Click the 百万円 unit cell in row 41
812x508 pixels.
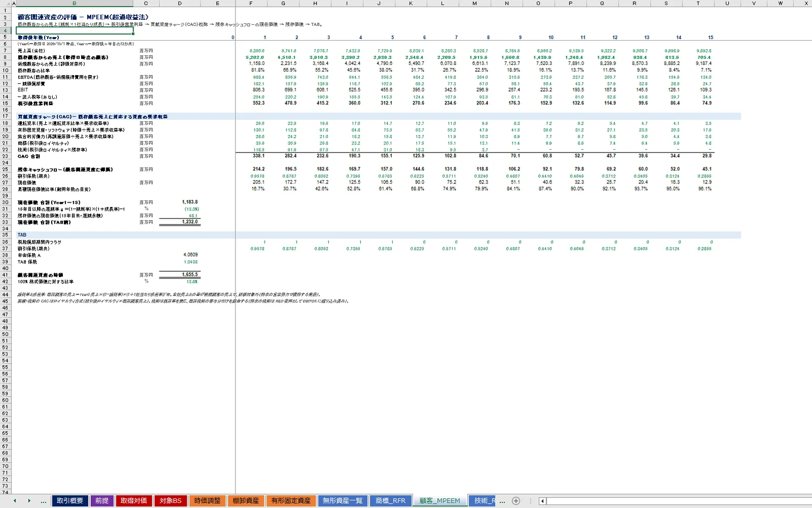point(146,275)
